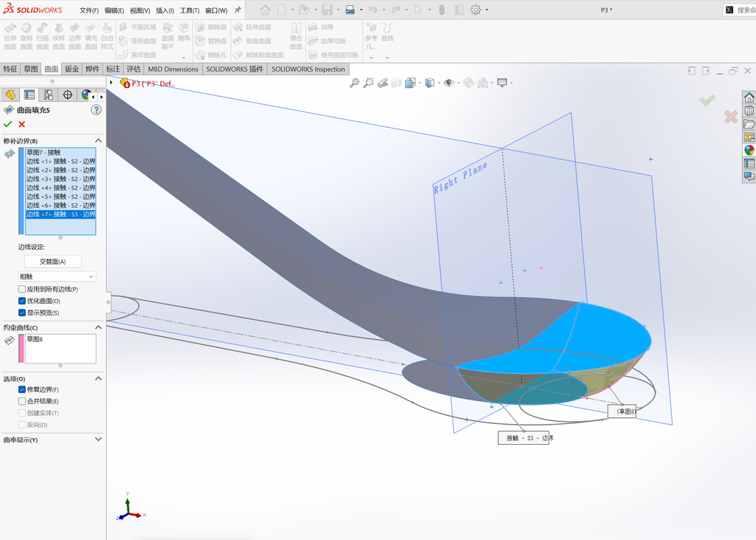Select 草图8 in constraint curves box
The image size is (756, 540).
coord(61,339)
